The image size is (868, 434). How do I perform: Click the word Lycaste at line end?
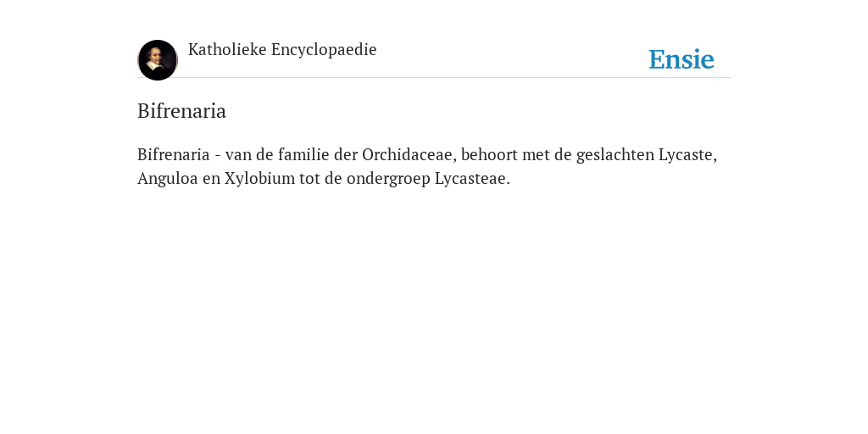point(687,154)
